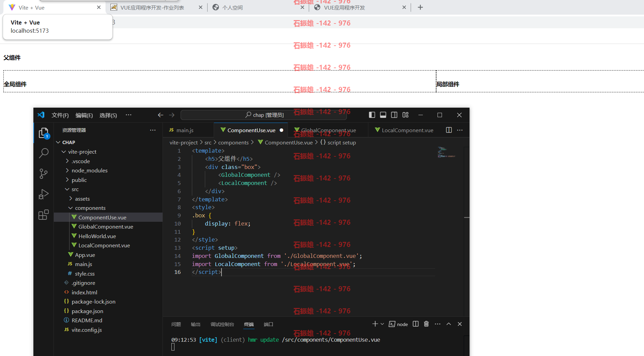Open index.html in the file tree
644x356 pixels.
point(108,292)
